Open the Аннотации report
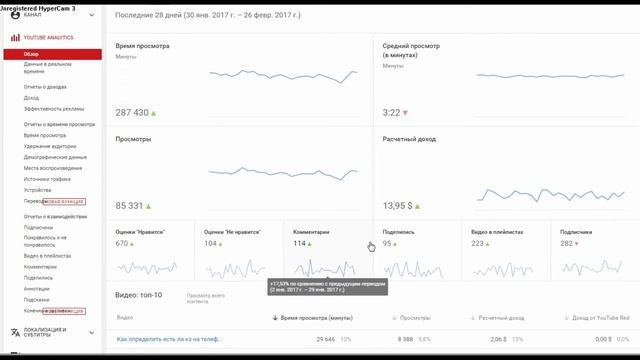The image size is (640, 360). [x=36, y=289]
